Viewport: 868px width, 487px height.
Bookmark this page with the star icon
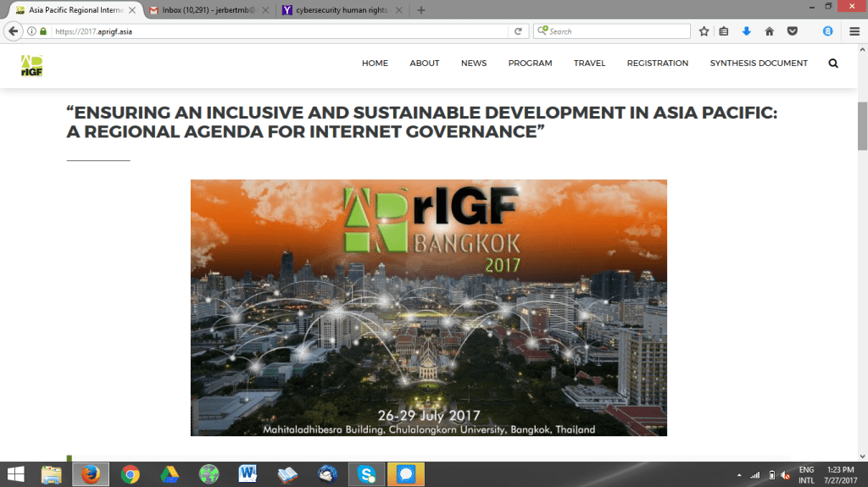[704, 31]
